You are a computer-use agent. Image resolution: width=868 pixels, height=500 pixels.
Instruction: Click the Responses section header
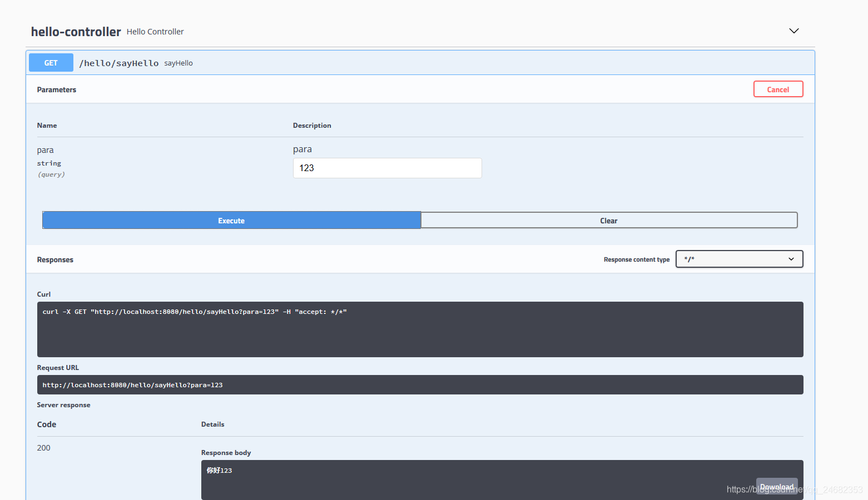click(55, 259)
